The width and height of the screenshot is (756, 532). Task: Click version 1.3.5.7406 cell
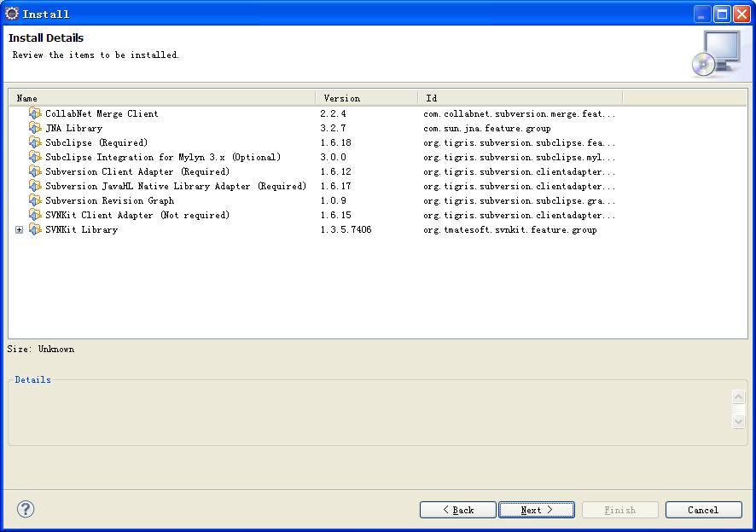pos(346,229)
